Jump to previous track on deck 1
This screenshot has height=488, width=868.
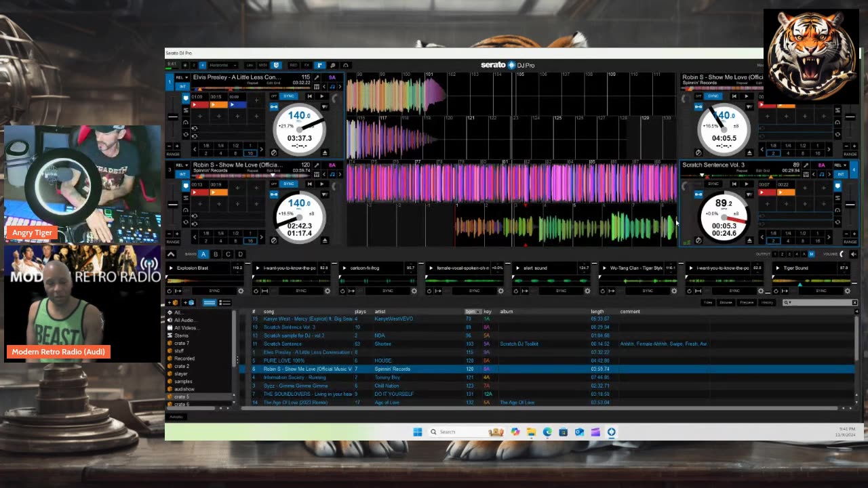(310, 96)
